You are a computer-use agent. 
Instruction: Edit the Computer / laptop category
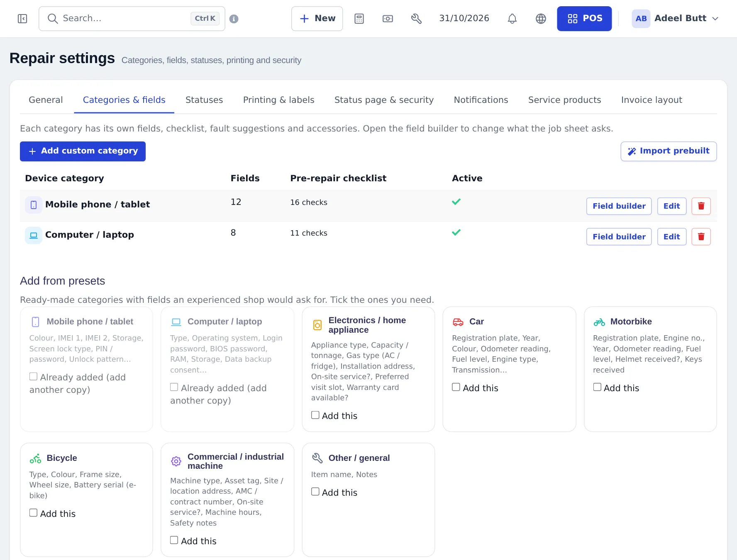[x=671, y=237]
